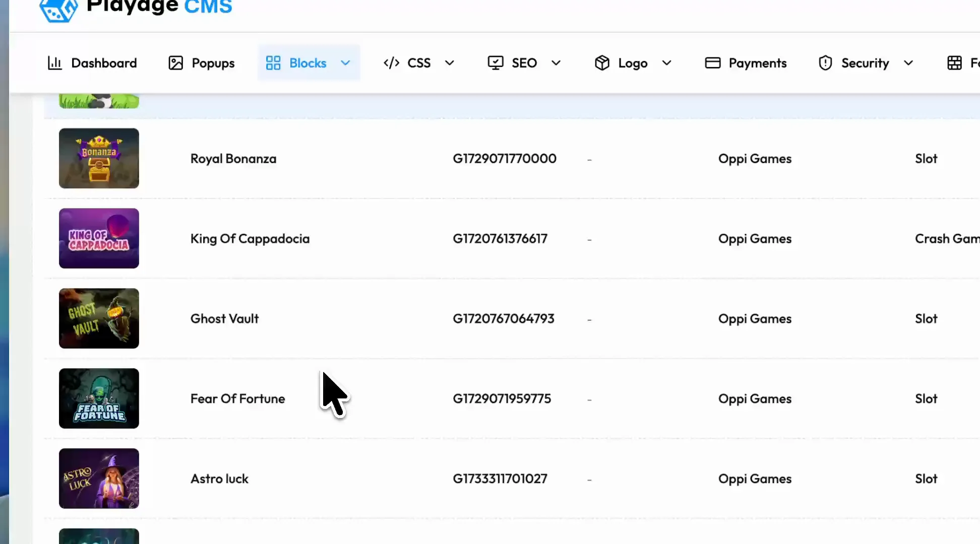Open the Logo menu label
Viewport: 980px width, 544px height.
(633, 63)
